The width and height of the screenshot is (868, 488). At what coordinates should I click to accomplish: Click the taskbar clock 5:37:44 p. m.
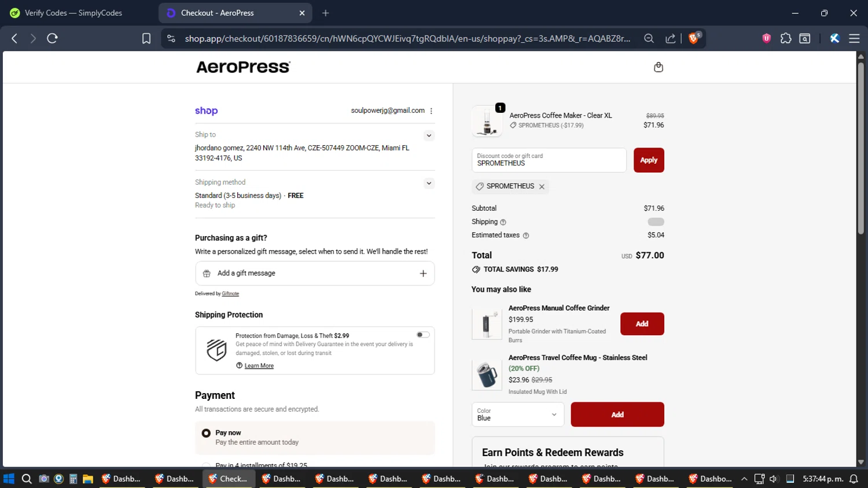click(822, 479)
